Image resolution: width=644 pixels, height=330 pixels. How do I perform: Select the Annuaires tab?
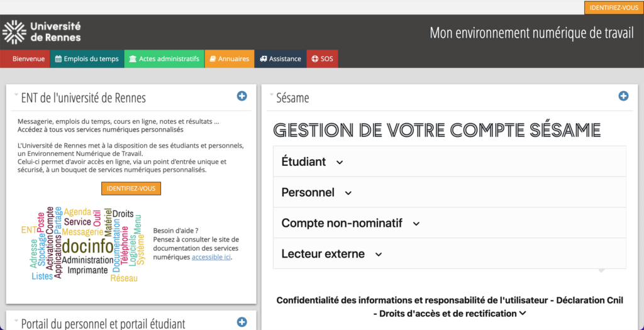[230, 58]
